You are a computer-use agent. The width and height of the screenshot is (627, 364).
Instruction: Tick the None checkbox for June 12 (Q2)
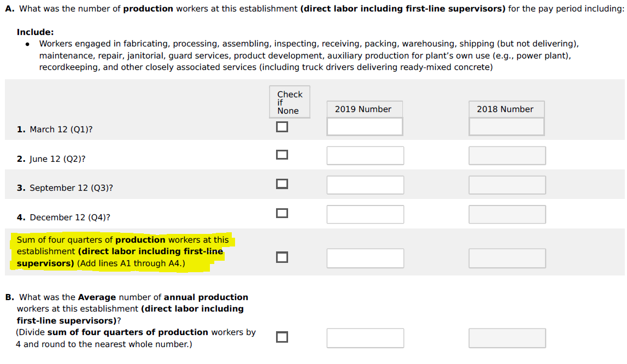point(282,155)
